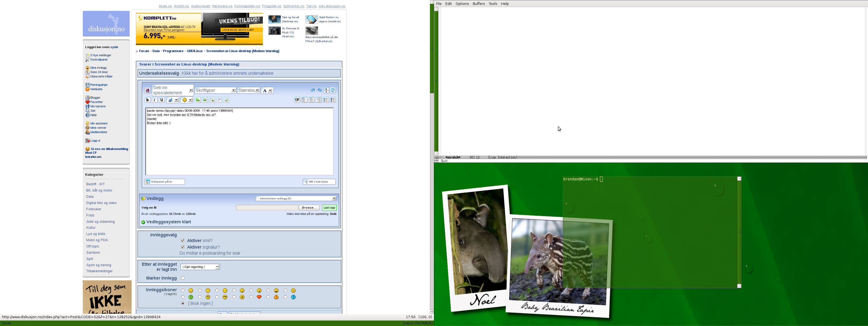Open the Emacs File menu
The image size is (868, 326).
439,4
